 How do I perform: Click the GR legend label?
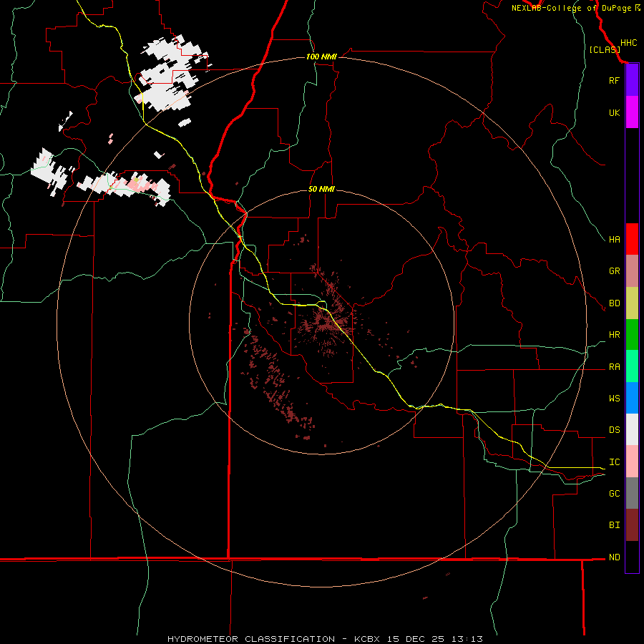614,271
